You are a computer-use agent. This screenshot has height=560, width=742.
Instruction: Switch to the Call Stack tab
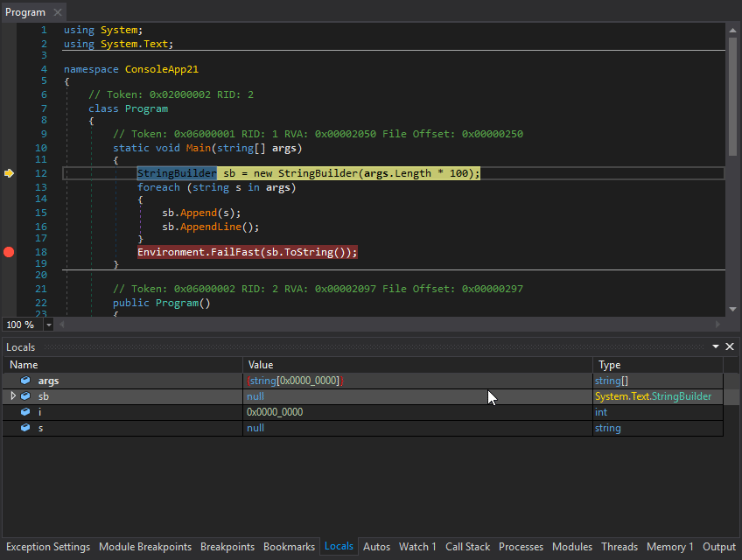point(467,546)
